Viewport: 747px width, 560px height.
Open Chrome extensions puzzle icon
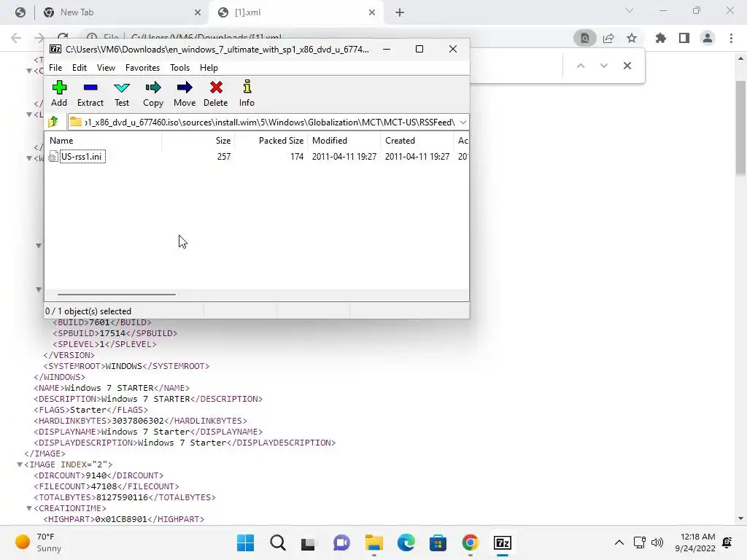(x=661, y=38)
